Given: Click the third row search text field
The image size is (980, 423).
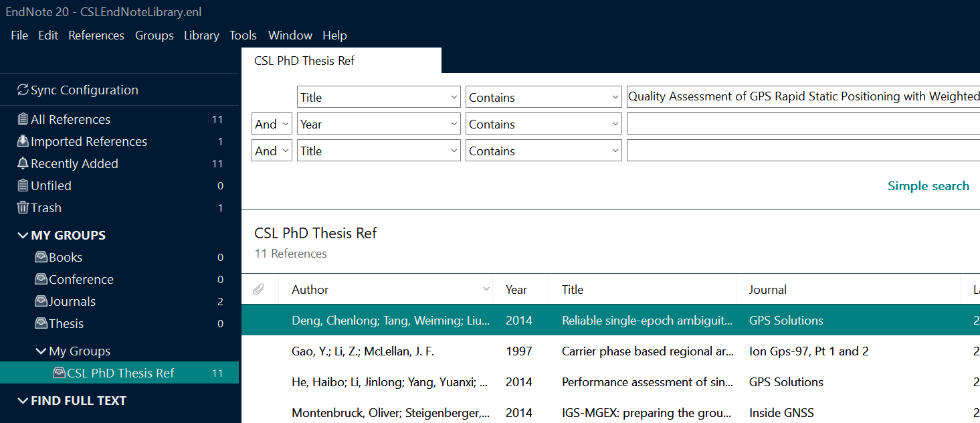Looking at the screenshot, I should pos(803,151).
